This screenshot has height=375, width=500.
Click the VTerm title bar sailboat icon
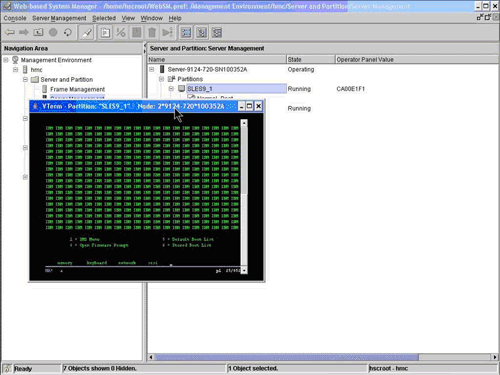35,106
